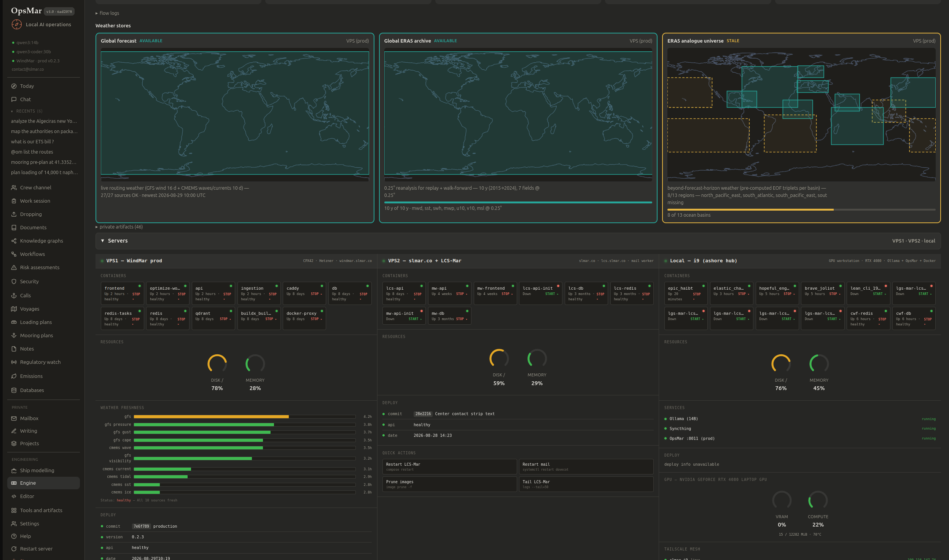Start the mw-api-init container

click(x=415, y=319)
